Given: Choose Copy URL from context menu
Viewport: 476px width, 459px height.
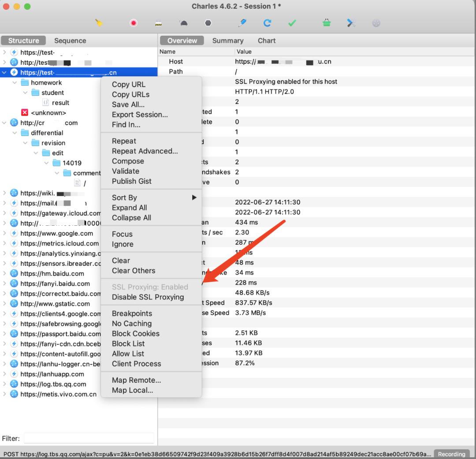Looking at the screenshot, I should click(128, 84).
